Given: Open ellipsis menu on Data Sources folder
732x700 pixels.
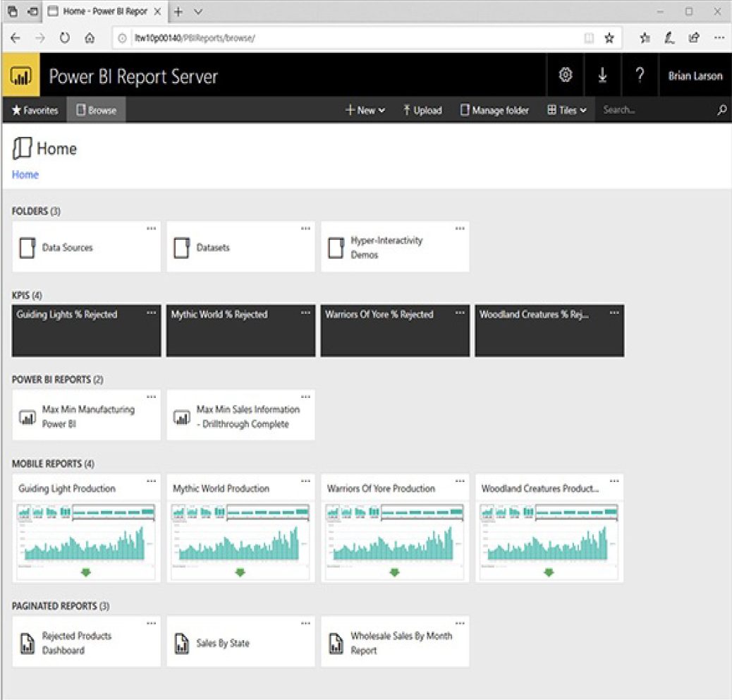Looking at the screenshot, I should pyautogui.click(x=150, y=229).
